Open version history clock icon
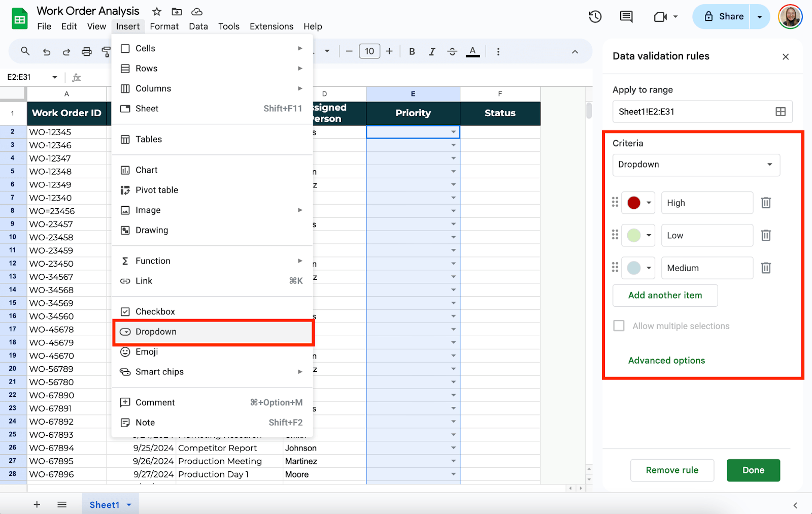Viewport: 812px width, 514px height. point(595,17)
